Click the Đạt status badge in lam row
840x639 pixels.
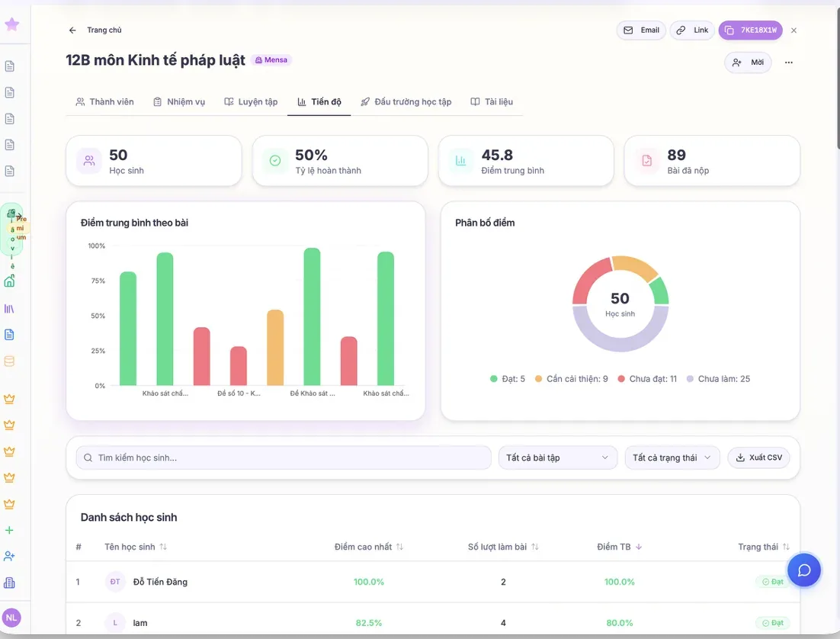coord(772,623)
